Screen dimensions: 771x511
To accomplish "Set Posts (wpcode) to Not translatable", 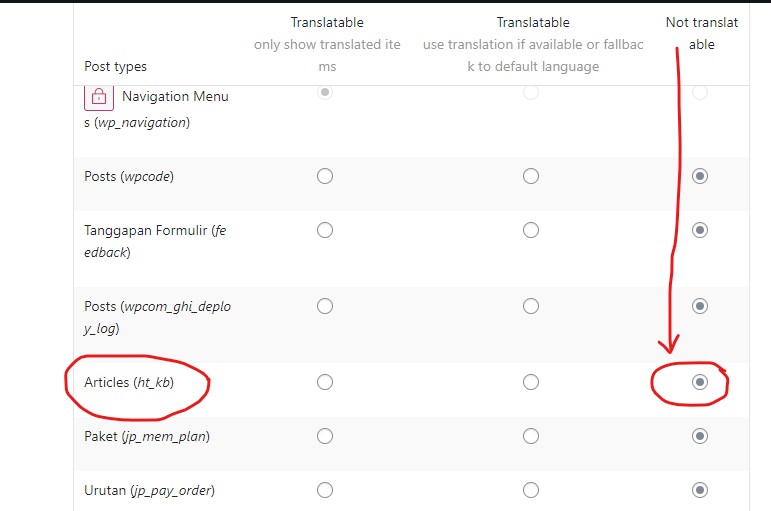I will [700, 176].
